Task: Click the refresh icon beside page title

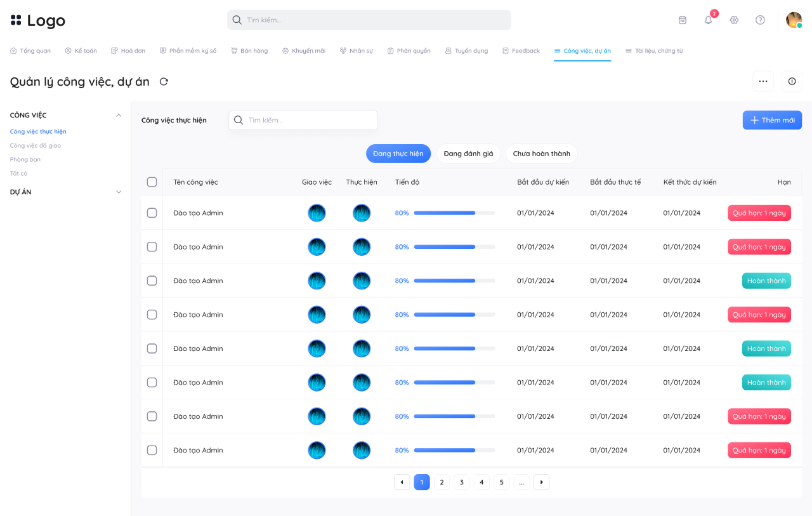Action: click(164, 81)
